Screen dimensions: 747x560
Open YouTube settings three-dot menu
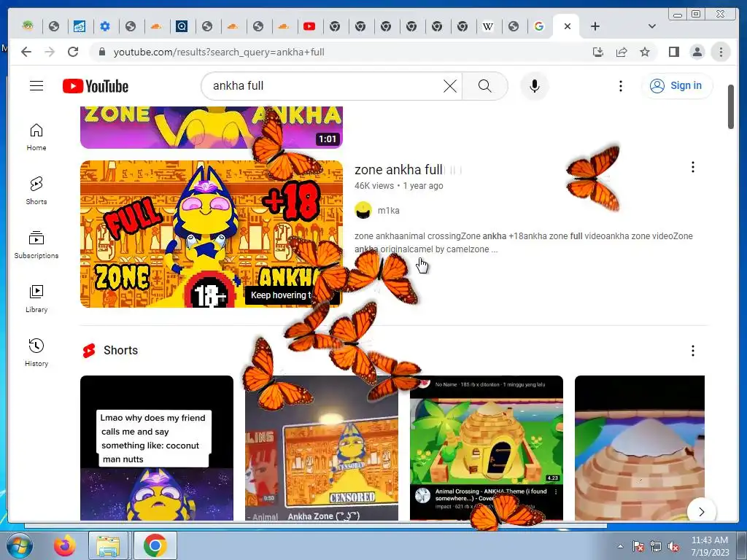point(620,86)
